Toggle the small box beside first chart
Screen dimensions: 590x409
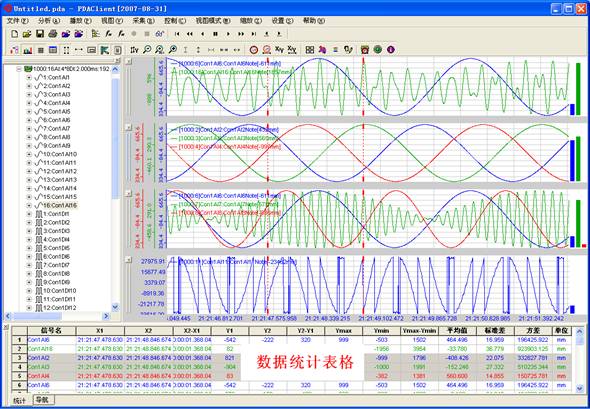click(x=128, y=62)
